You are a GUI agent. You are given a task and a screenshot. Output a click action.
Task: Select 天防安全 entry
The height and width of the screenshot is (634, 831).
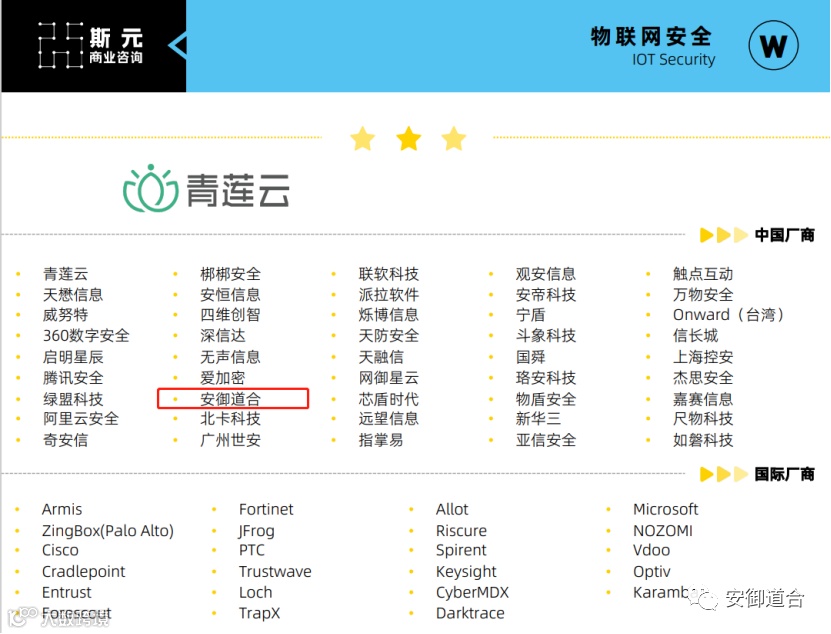[388, 336]
